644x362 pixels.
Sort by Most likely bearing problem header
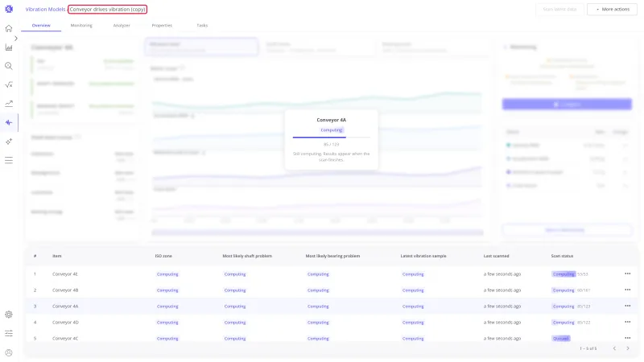[332, 256]
